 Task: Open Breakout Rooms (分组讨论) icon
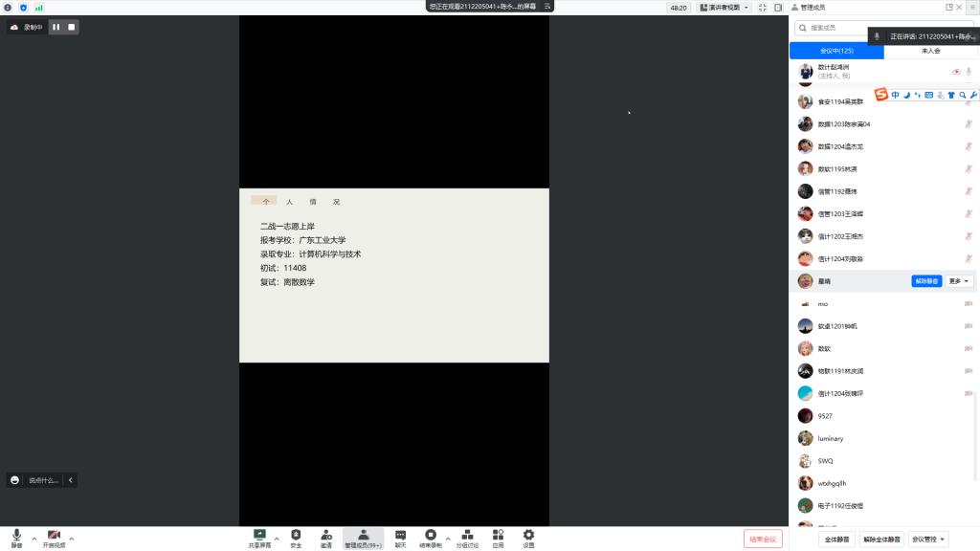click(467, 537)
